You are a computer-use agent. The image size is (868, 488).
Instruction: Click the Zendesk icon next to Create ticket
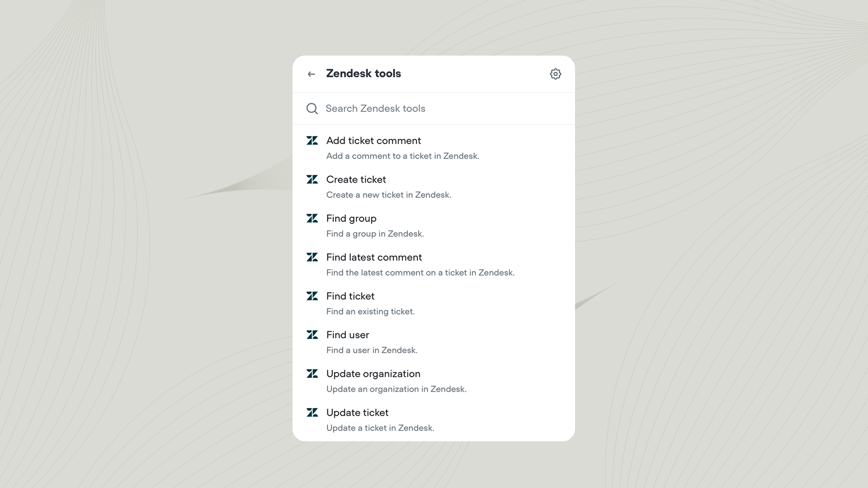pos(313,179)
